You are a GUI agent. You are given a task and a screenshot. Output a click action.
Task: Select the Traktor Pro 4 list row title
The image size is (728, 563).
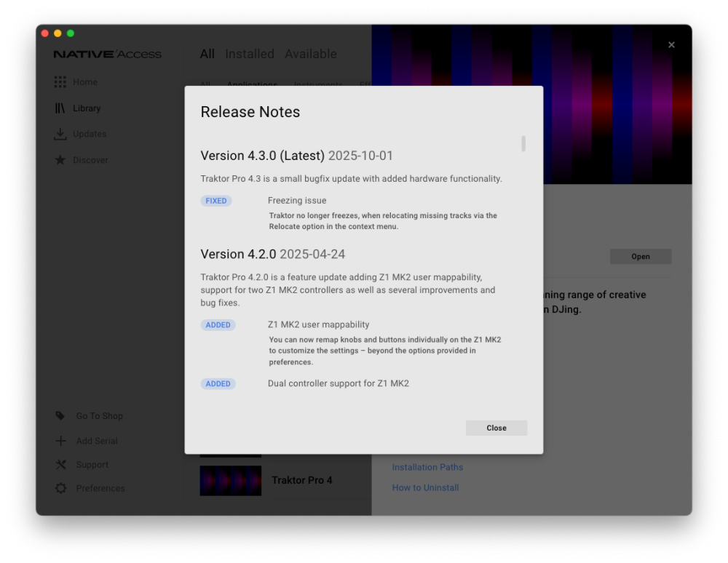coord(302,480)
